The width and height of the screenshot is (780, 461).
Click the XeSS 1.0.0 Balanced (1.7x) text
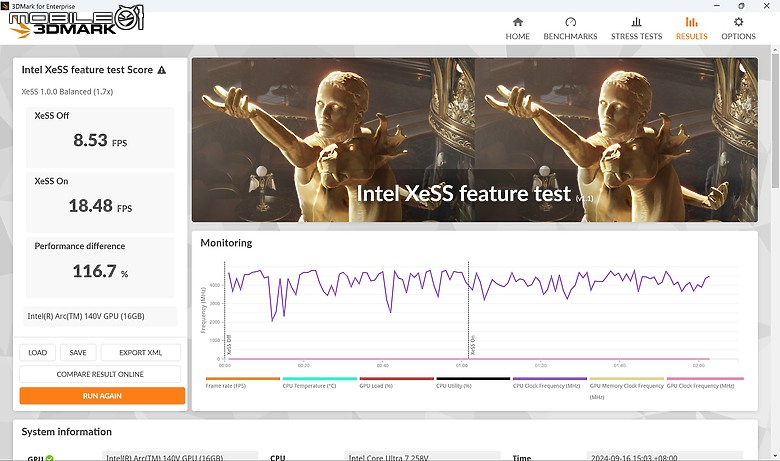(67, 92)
